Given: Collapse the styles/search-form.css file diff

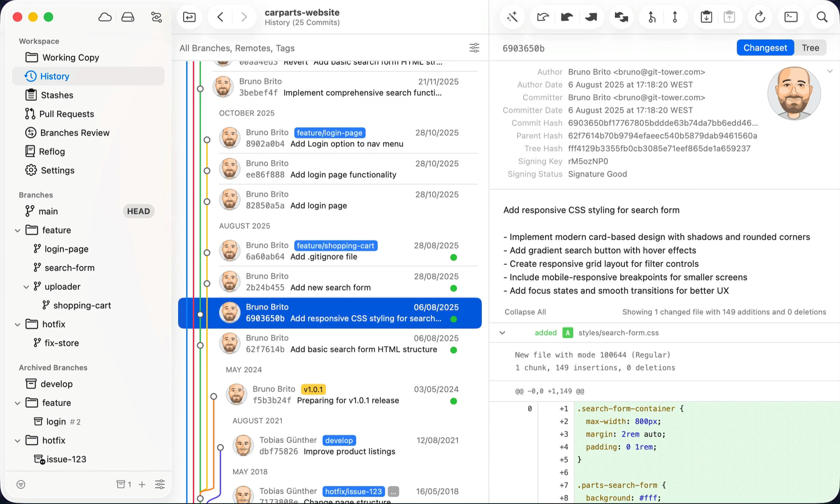Looking at the screenshot, I should coord(502,333).
